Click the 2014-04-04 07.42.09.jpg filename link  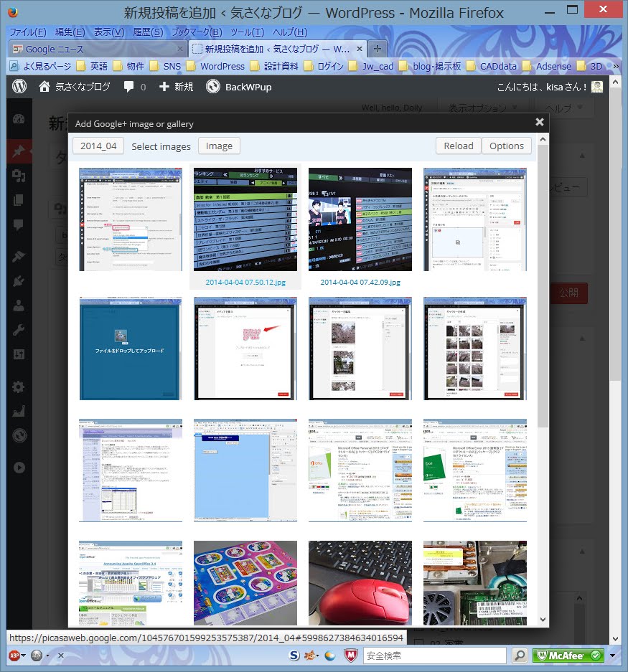360,282
